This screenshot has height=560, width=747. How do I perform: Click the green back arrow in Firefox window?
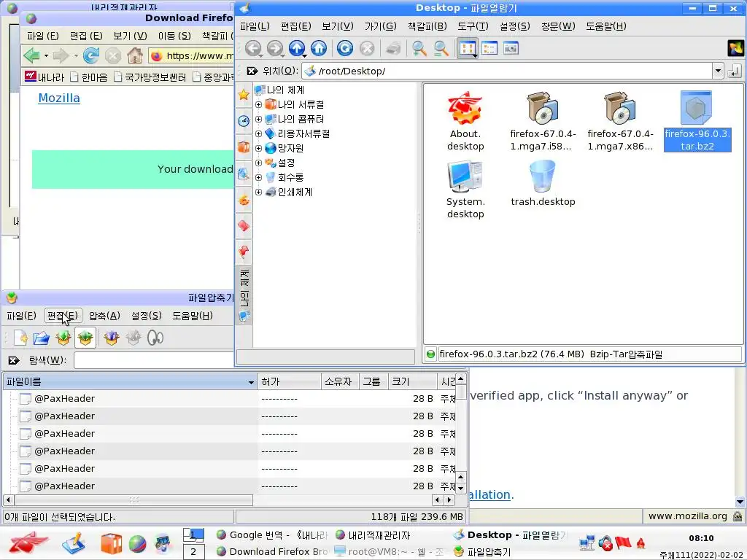click(x=31, y=55)
